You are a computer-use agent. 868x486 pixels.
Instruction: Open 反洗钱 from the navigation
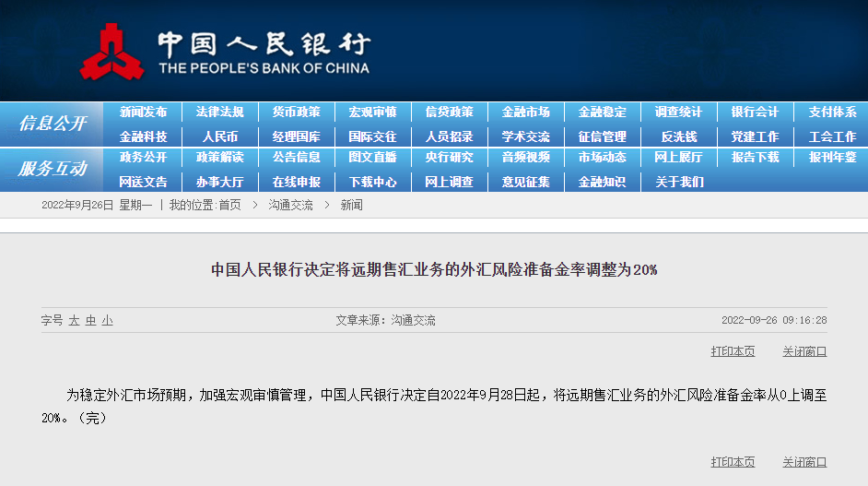click(x=679, y=136)
